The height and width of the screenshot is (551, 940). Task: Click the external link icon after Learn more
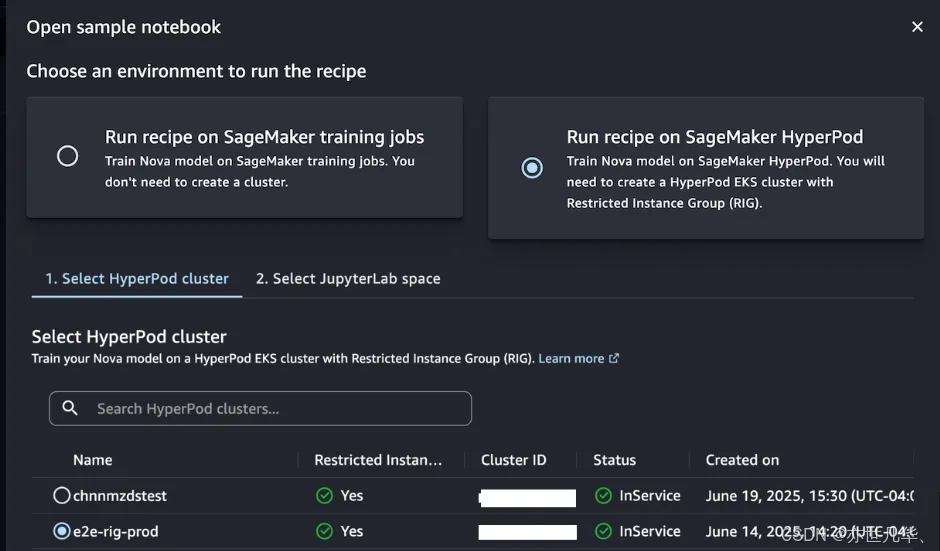(614, 358)
